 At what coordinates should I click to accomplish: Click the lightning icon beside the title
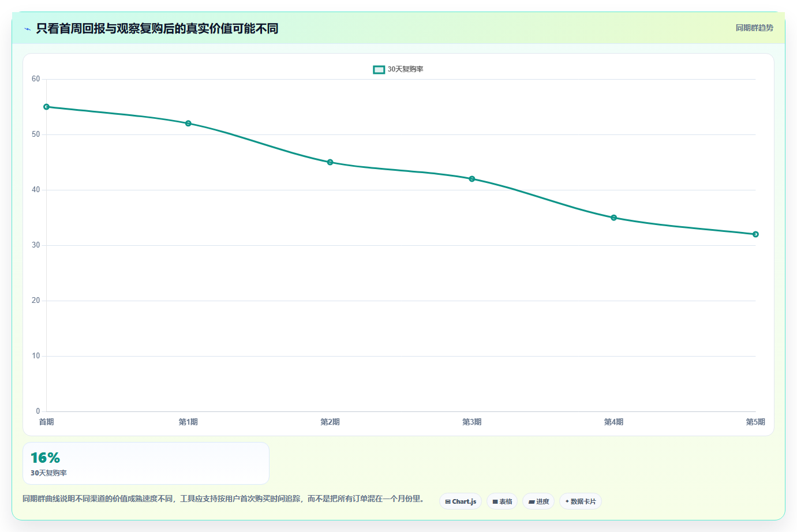click(27, 29)
